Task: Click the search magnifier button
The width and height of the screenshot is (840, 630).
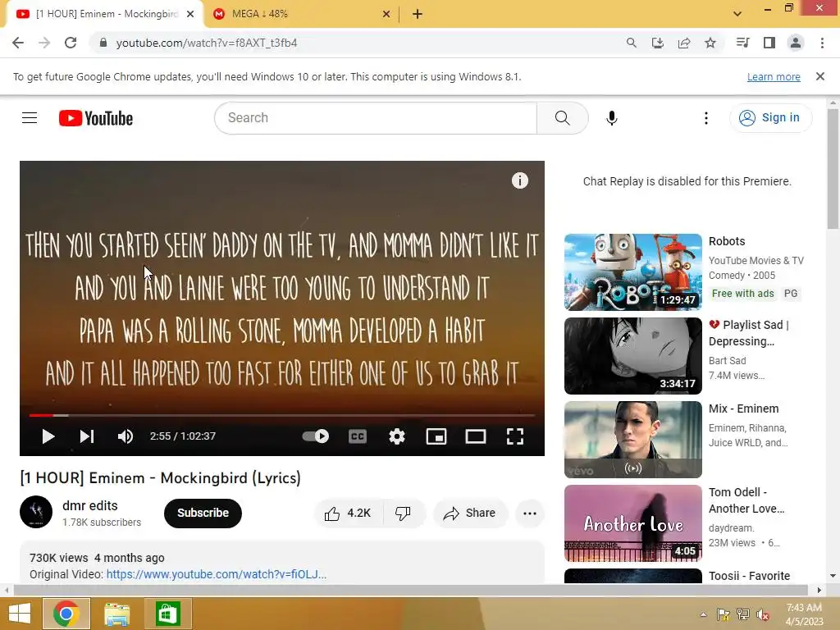Action: (563, 118)
